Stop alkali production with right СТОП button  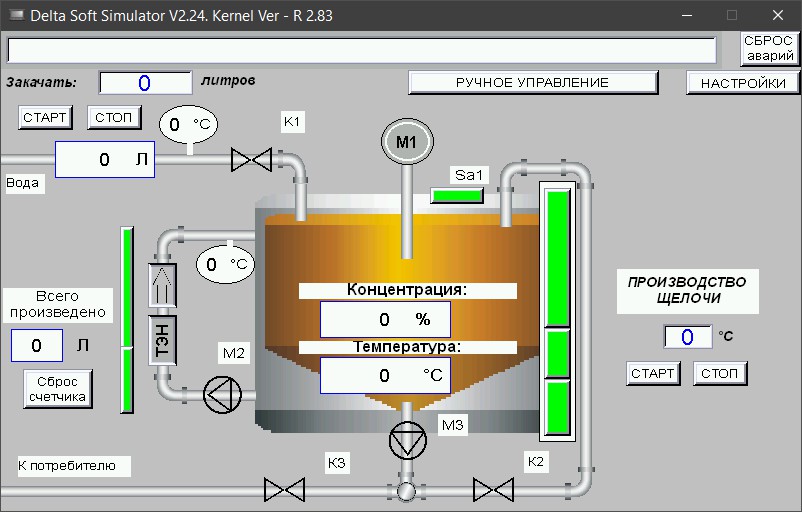720,373
